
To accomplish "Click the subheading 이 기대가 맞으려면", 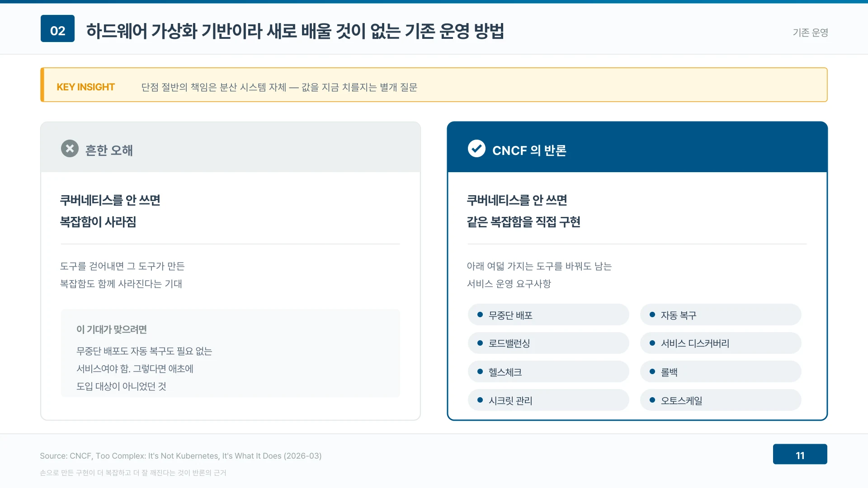I will click(x=111, y=329).
